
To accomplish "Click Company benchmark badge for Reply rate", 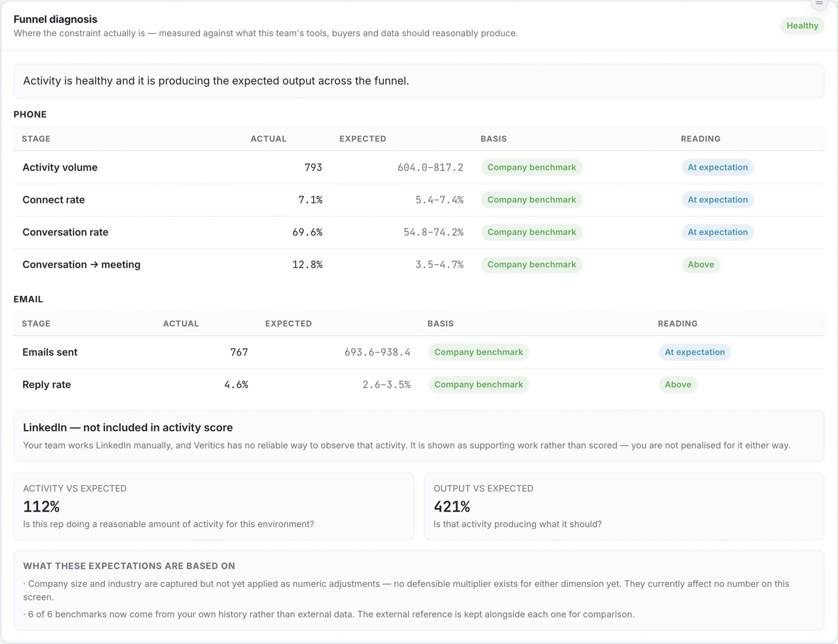I will click(479, 384).
